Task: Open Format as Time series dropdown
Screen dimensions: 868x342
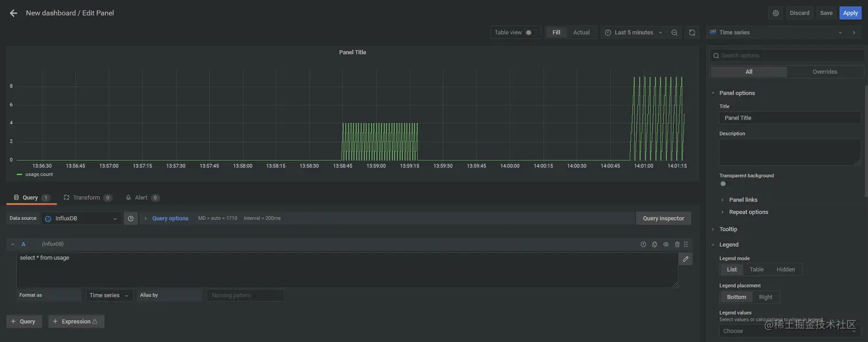Action: [110, 295]
